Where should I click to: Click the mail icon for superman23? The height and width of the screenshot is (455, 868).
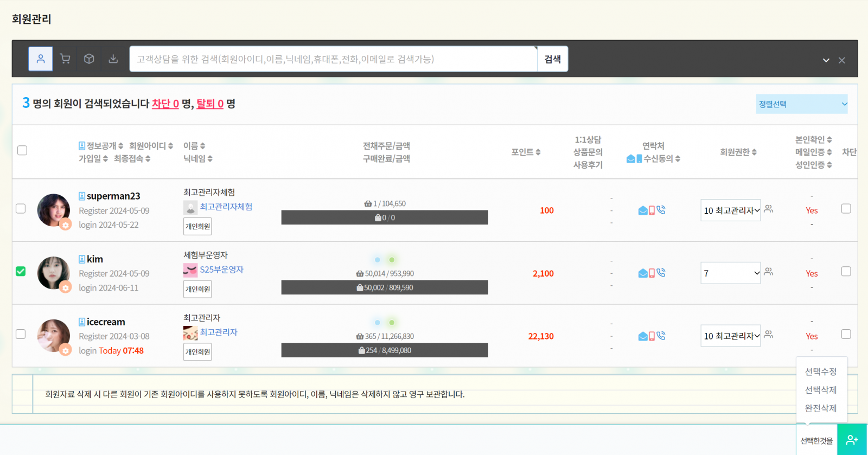[x=642, y=210]
